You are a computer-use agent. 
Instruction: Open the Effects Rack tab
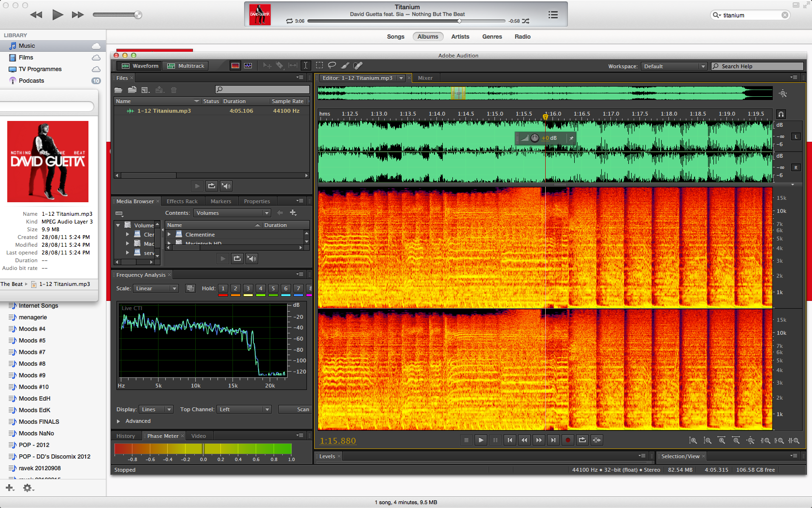pyautogui.click(x=182, y=201)
